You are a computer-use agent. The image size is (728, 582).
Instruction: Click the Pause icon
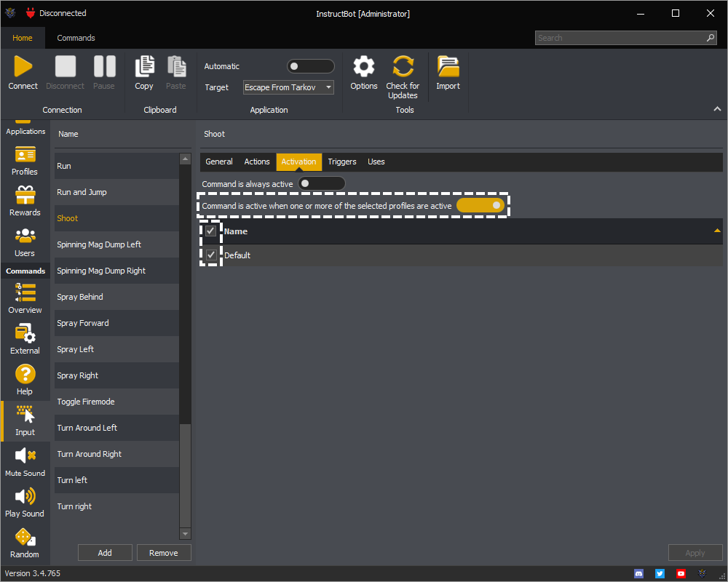pyautogui.click(x=104, y=66)
